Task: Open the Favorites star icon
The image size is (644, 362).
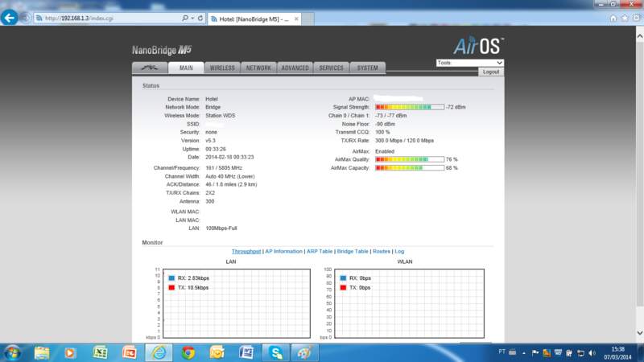Action: pyautogui.click(x=625, y=18)
